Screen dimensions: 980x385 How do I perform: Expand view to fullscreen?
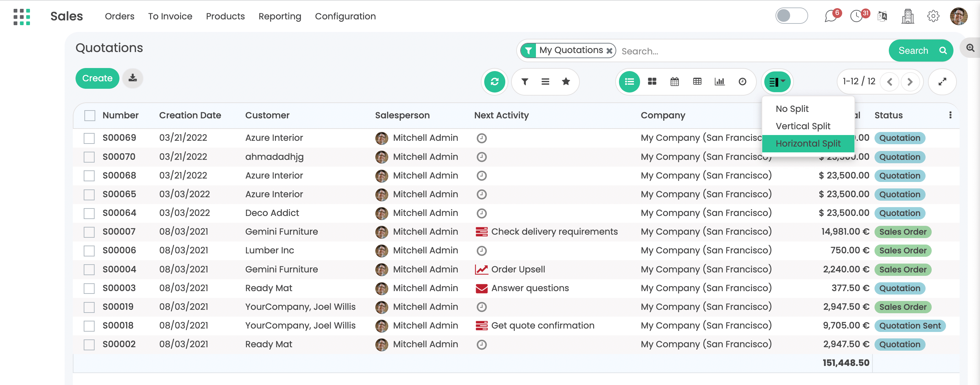pos(942,81)
